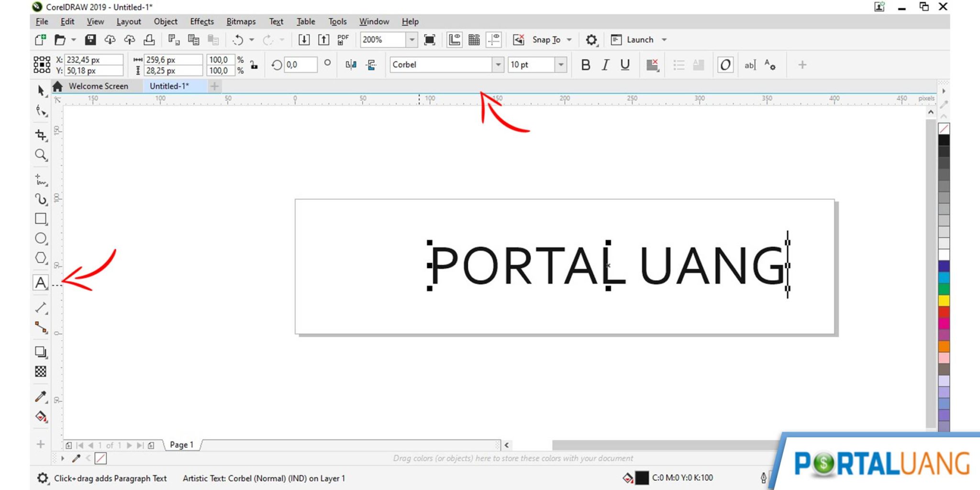980x490 pixels.
Task: Select the Transparency tool
Action: coord(41,372)
